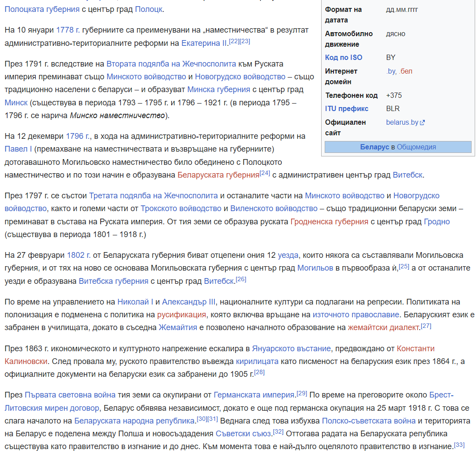Click the +375 telephone code value

tap(394, 96)
